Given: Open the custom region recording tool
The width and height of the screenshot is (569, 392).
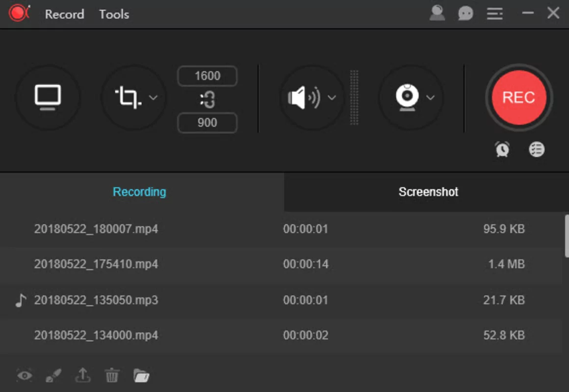Looking at the screenshot, I should pos(129,97).
